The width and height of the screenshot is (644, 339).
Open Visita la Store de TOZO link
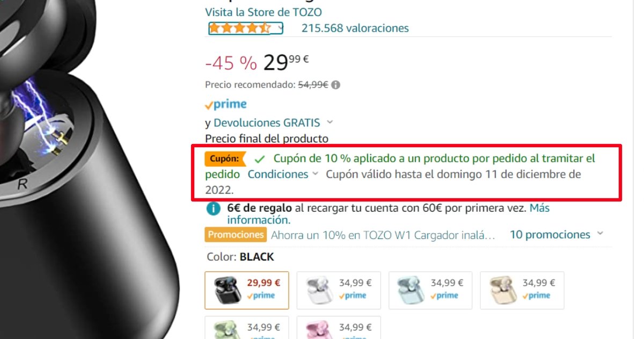click(264, 12)
